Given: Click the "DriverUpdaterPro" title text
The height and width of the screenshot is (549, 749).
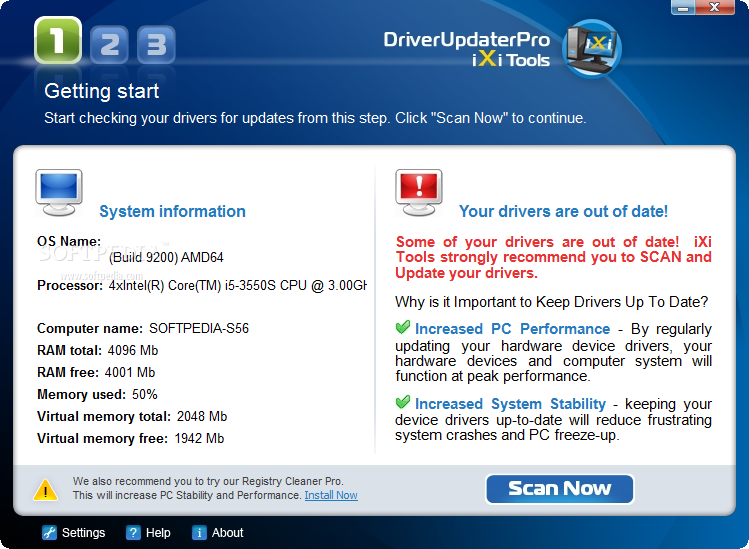Looking at the screenshot, I should coord(467,40).
